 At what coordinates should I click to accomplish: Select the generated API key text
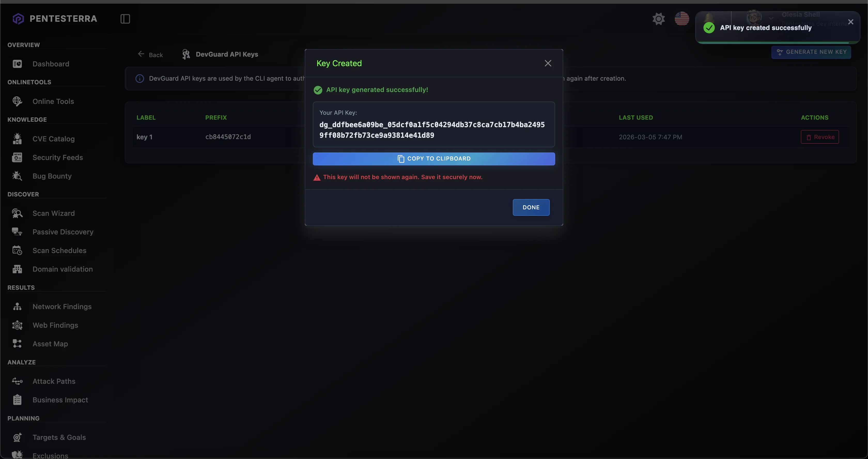432,130
